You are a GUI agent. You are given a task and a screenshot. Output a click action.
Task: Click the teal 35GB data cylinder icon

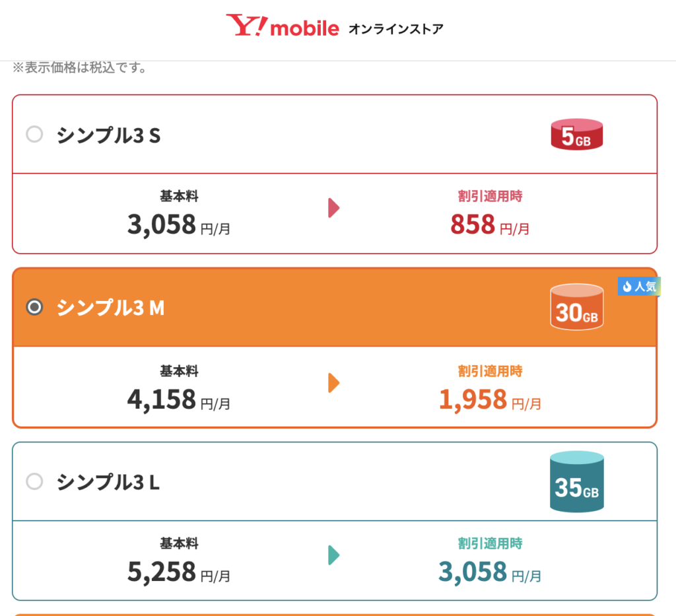576,481
